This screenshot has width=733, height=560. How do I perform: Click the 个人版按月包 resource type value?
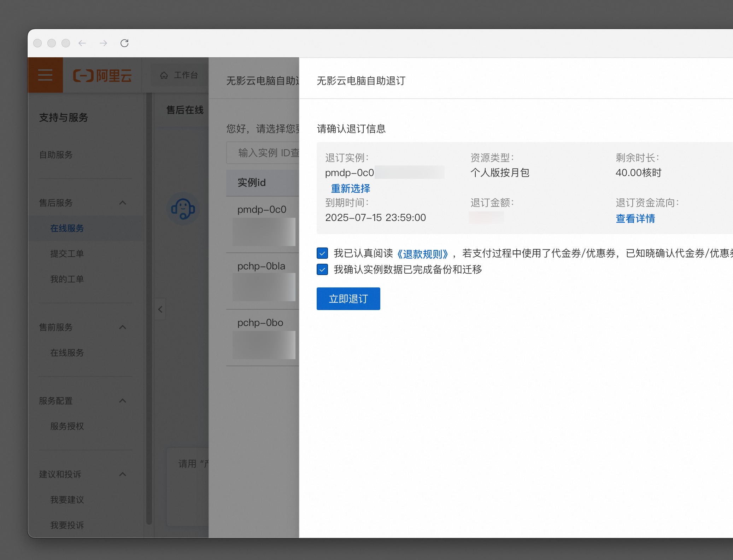(500, 173)
